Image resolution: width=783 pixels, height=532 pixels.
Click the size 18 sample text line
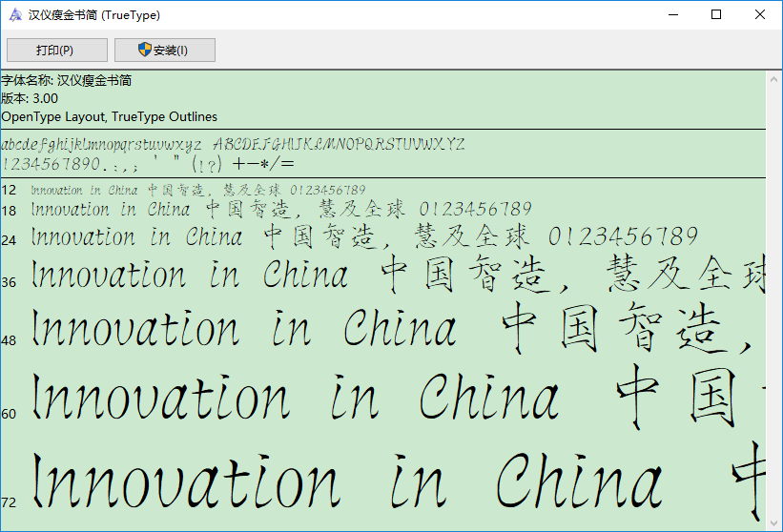pyautogui.click(x=281, y=209)
